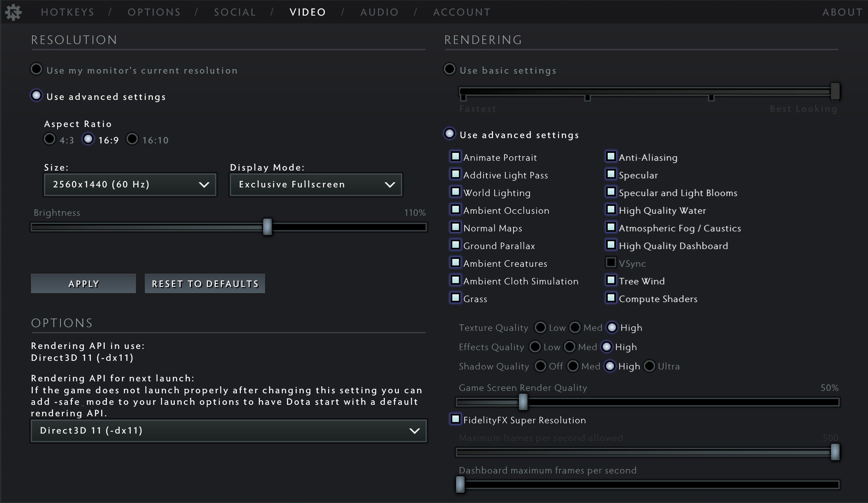Uncheck the Grass option
The width and height of the screenshot is (868, 503).
(x=456, y=298)
